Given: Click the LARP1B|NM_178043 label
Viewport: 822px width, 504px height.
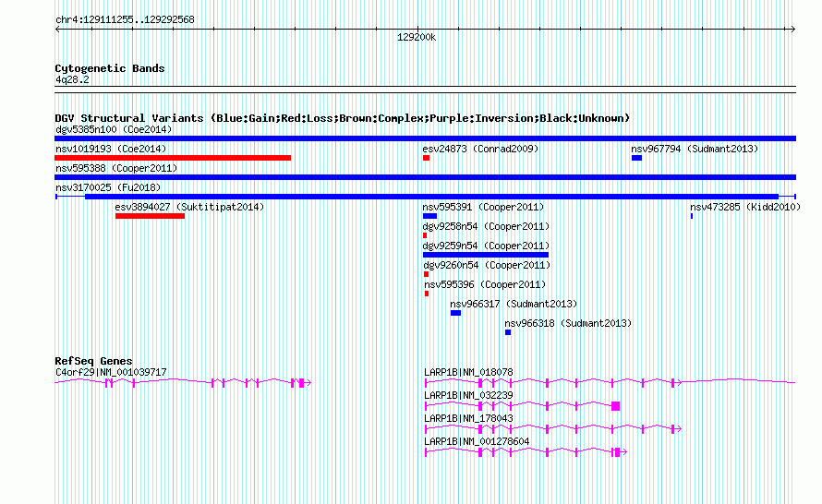Looking at the screenshot, I should pos(468,418).
